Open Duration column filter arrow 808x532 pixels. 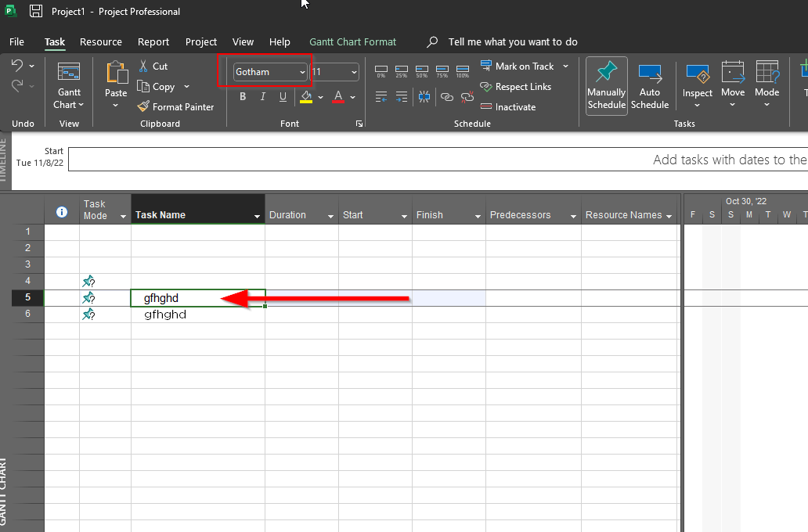click(330, 216)
